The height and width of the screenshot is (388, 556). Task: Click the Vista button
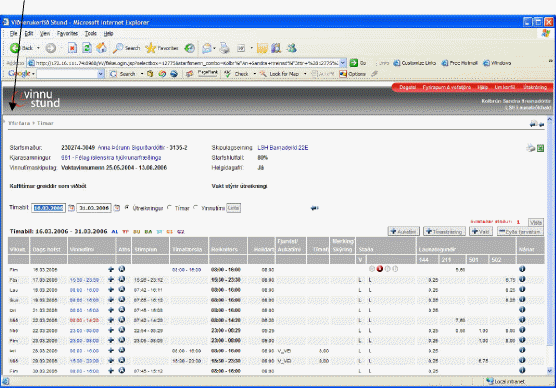tap(535, 223)
